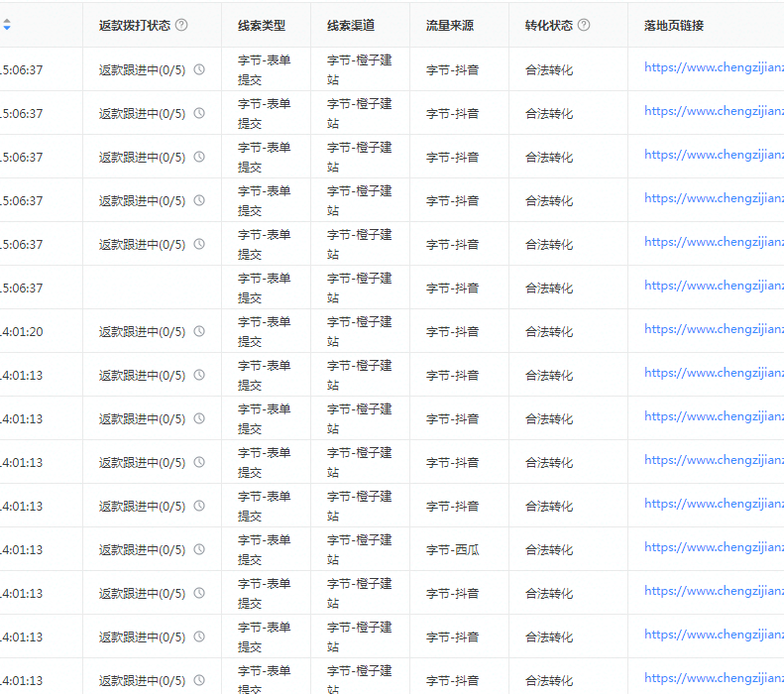Image resolution: width=784 pixels, height=694 pixels.
Task: Click the 落地页链接 column header
Action: [674, 26]
